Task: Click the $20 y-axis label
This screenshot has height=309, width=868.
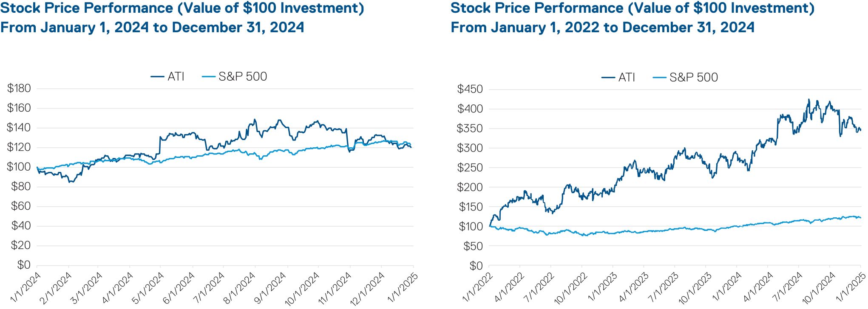Action: (x=21, y=245)
